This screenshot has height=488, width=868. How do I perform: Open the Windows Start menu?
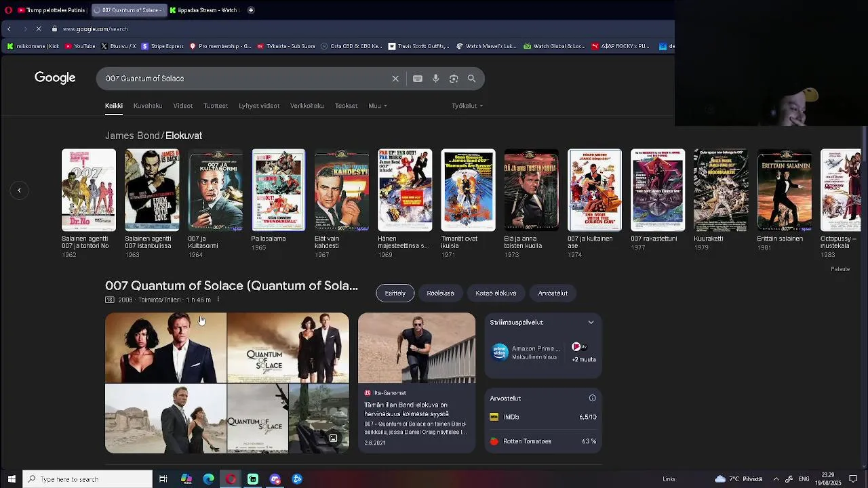click(x=12, y=479)
